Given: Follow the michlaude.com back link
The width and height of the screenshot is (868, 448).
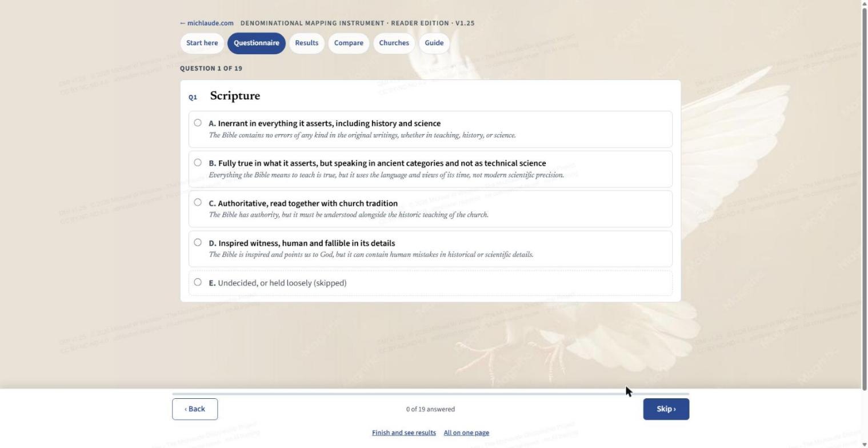Looking at the screenshot, I should click(x=207, y=23).
